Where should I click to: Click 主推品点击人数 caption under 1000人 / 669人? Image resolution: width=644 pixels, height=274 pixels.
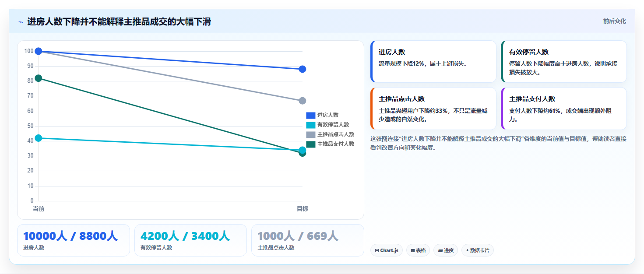[276, 248]
